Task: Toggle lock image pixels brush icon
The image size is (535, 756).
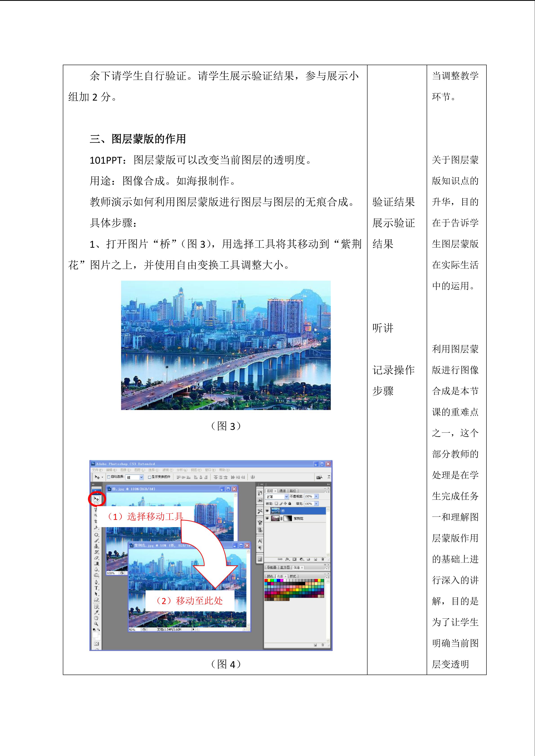Action: point(281,503)
